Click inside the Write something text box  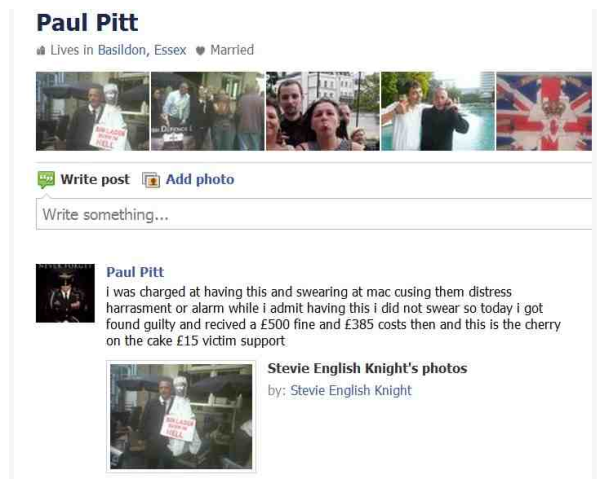tap(314, 214)
